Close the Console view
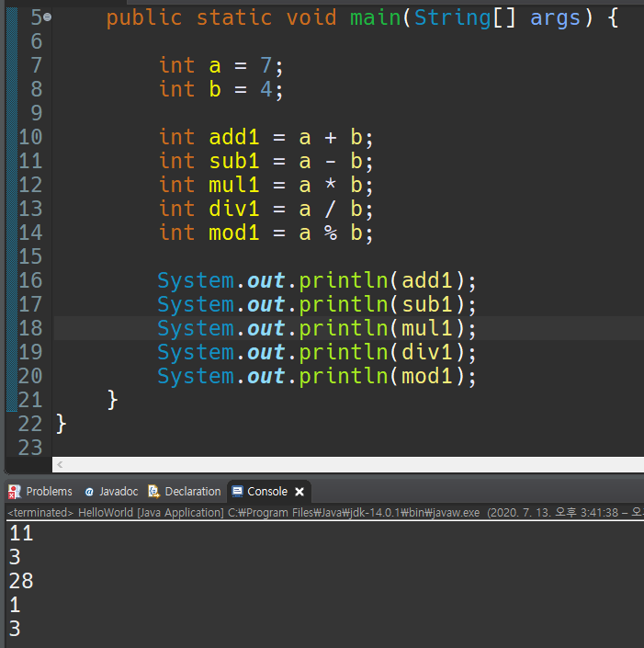The width and height of the screenshot is (644, 648). tap(299, 492)
